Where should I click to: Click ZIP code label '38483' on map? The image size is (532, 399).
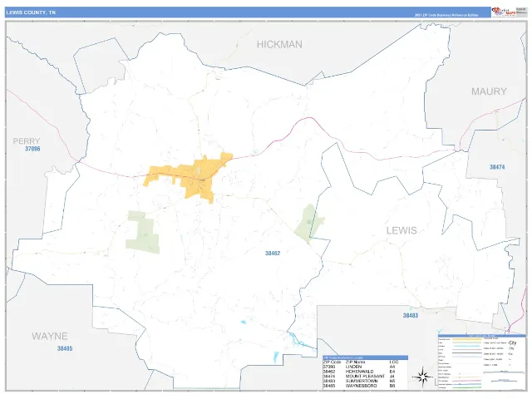(x=410, y=316)
